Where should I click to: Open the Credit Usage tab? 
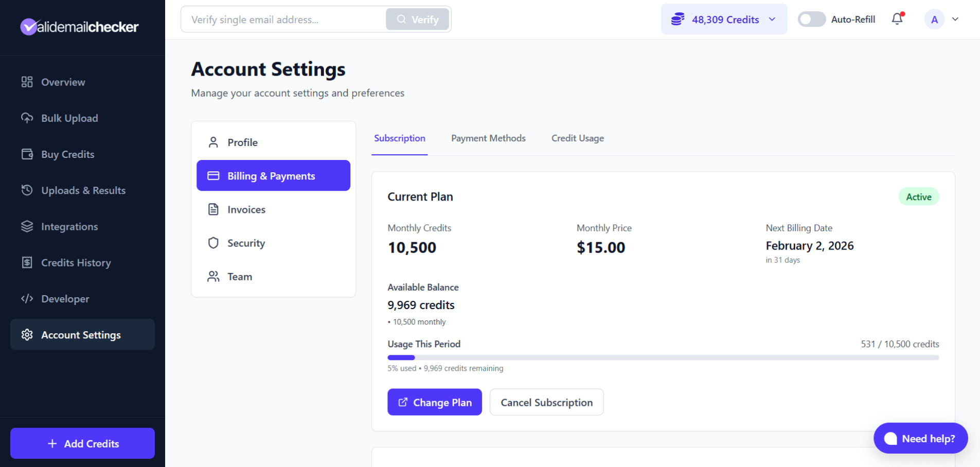pyautogui.click(x=577, y=138)
